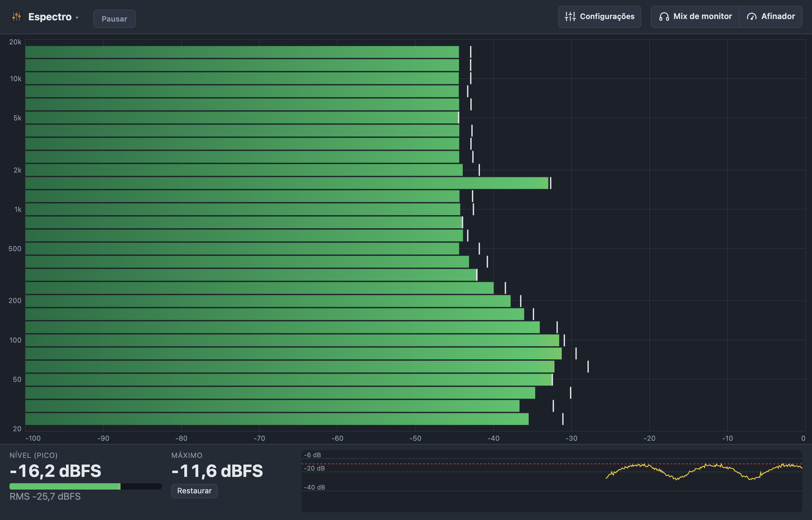Viewport: 812px width, 520px height.
Task: Click the Espectro title text
Action: tap(50, 17)
